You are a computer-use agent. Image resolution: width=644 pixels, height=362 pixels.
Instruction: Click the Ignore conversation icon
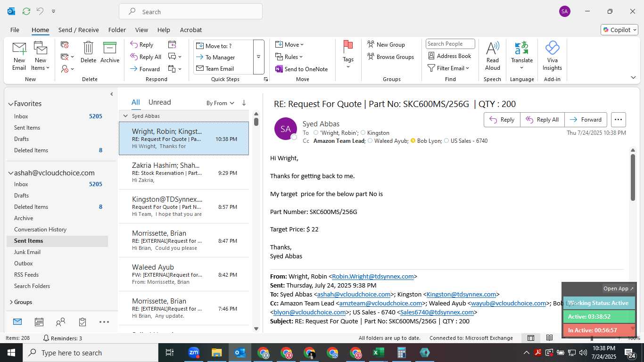click(65, 45)
